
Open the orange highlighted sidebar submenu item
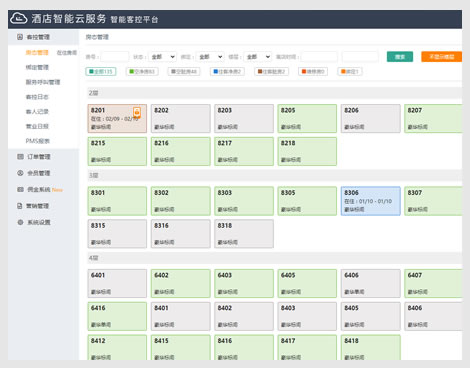[37, 53]
